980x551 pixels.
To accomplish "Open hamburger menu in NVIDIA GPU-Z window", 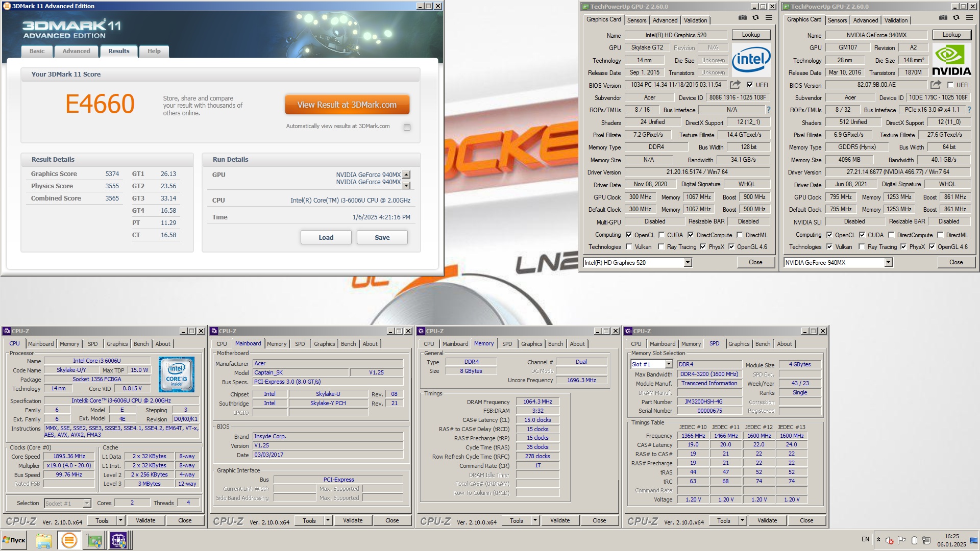I will click(969, 18).
